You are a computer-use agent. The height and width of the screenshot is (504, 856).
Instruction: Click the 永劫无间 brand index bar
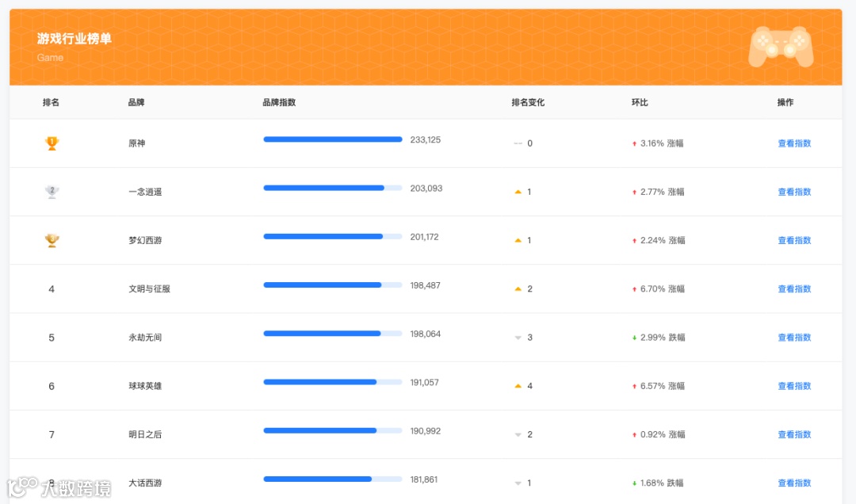pos(333,334)
